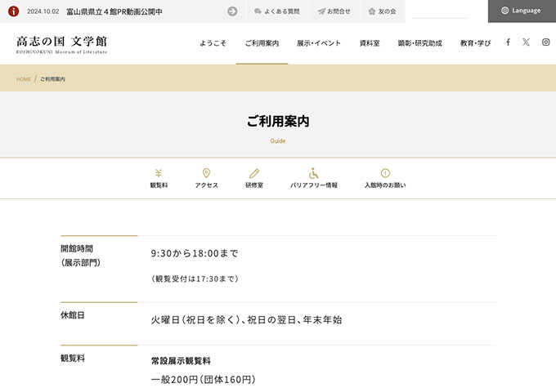
Task: Click the お問合せ link
Action: click(339, 11)
